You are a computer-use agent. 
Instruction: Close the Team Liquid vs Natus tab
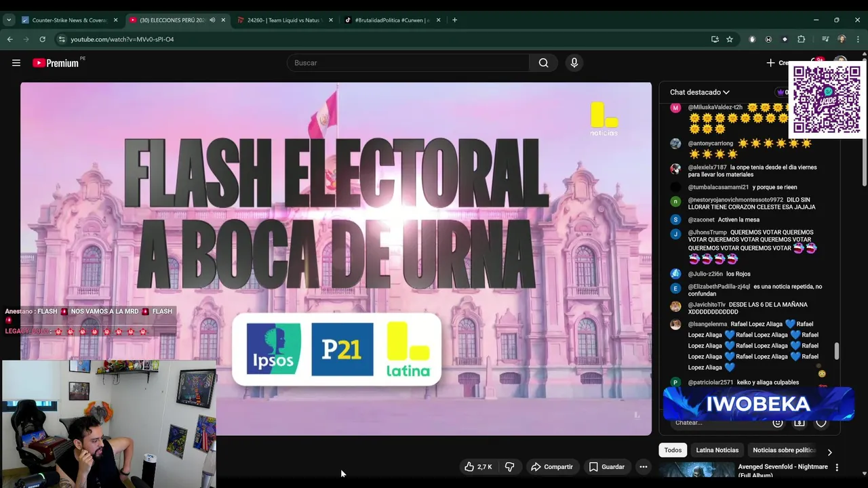(x=331, y=20)
